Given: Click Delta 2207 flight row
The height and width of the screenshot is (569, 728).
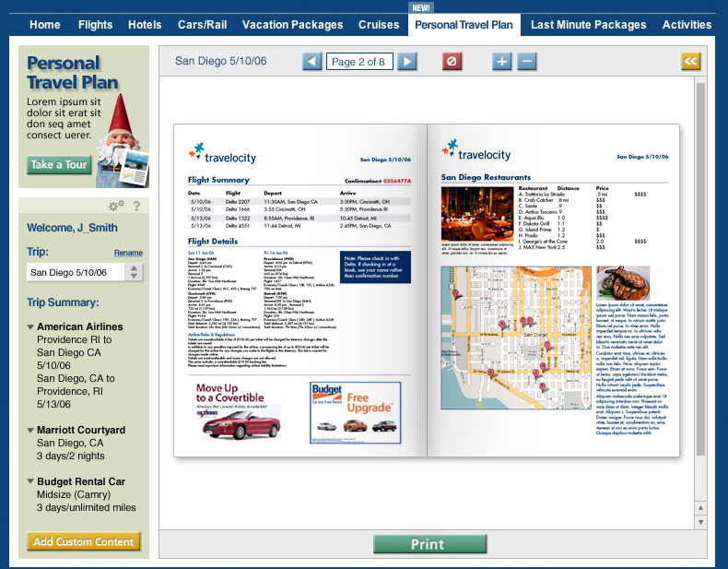Looking at the screenshot, I should coord(299,202).
